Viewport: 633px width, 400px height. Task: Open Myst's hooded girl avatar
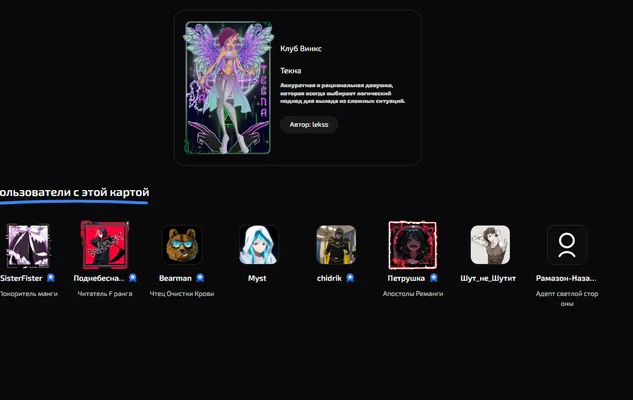coord(259,245)
